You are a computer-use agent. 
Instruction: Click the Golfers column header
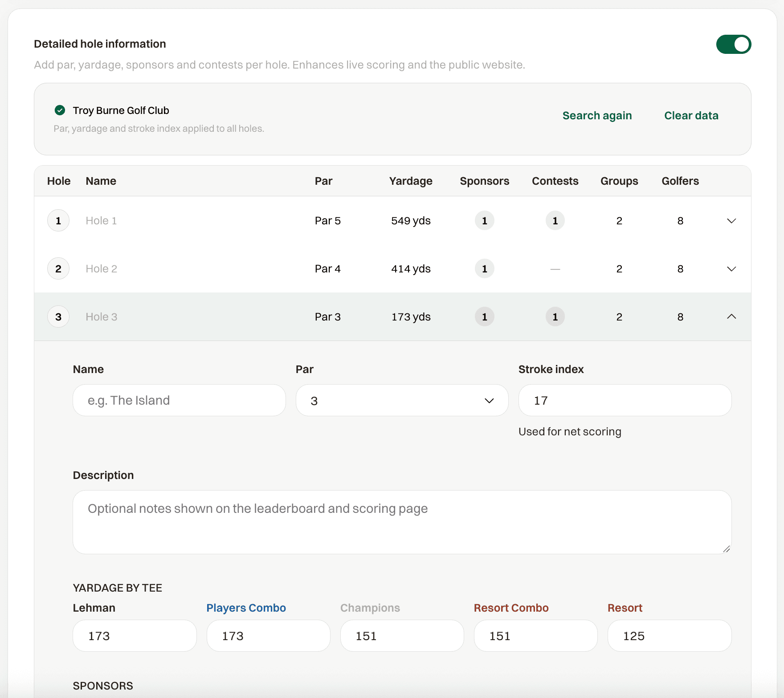680,181
